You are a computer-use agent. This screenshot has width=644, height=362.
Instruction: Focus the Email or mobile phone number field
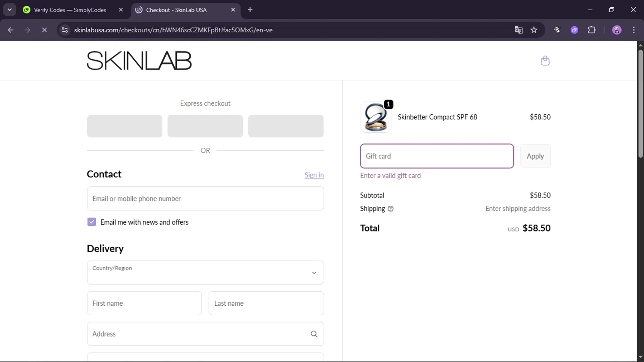click(x=205, y=198)
